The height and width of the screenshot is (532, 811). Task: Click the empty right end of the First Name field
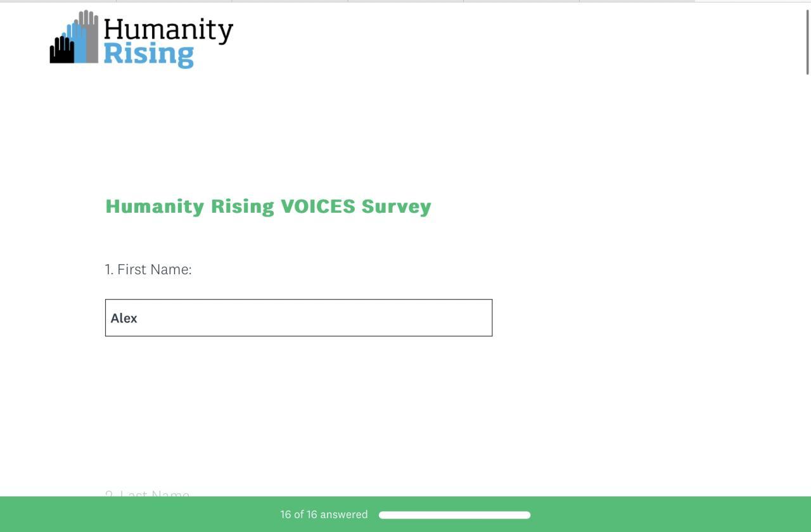pyautogui.click(x=469, y=318)
